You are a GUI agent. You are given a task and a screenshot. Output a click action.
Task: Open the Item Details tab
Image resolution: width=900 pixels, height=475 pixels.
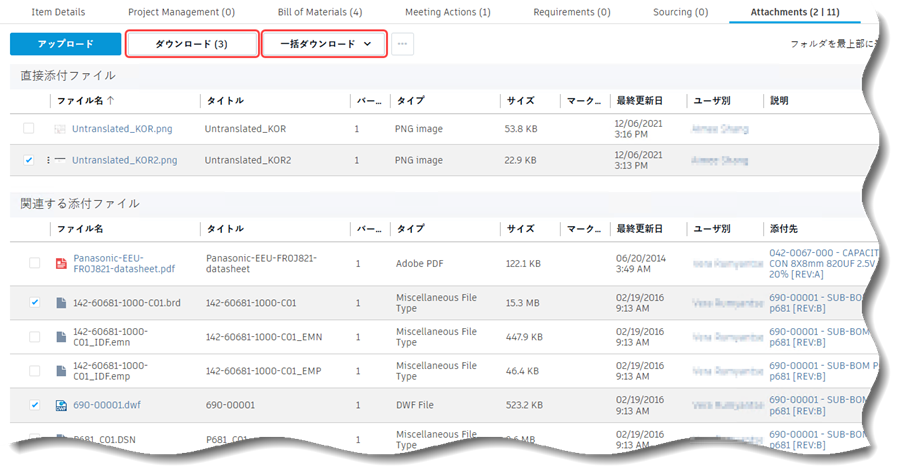point(58,12)
